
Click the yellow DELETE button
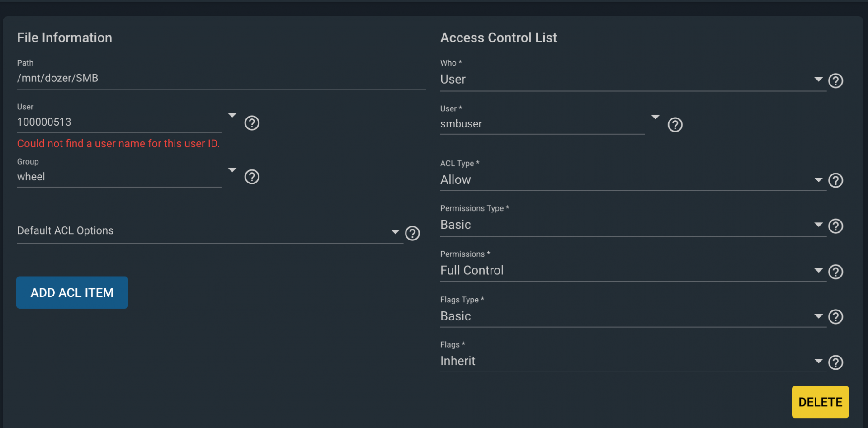820,402
